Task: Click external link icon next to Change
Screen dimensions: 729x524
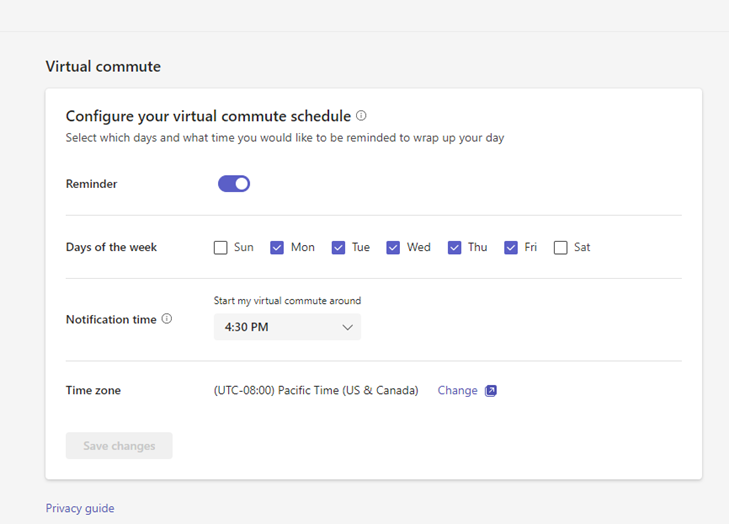Action: (491, 391)
